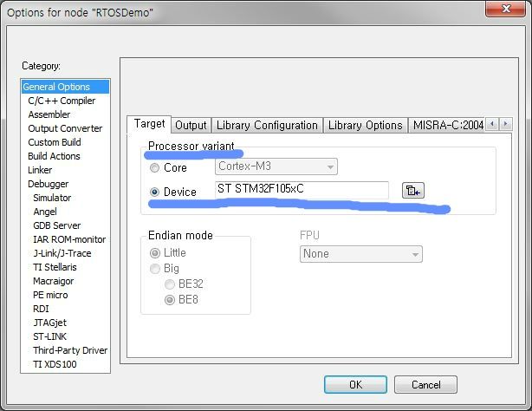Viewport: 532px width, 411px height.
Task: Open the device selection list icon button
Action: click(x=413, y=191)
